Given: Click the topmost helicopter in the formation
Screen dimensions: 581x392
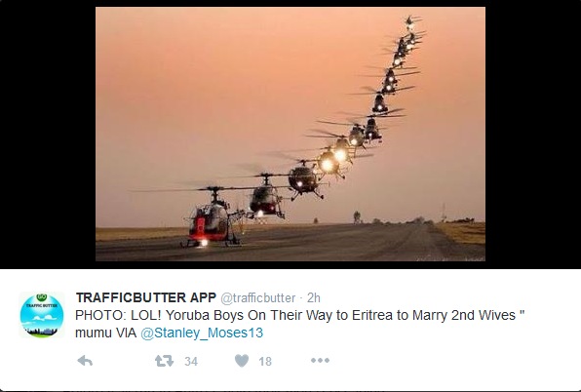Looking at the screenshot, I should click(409, 23).
